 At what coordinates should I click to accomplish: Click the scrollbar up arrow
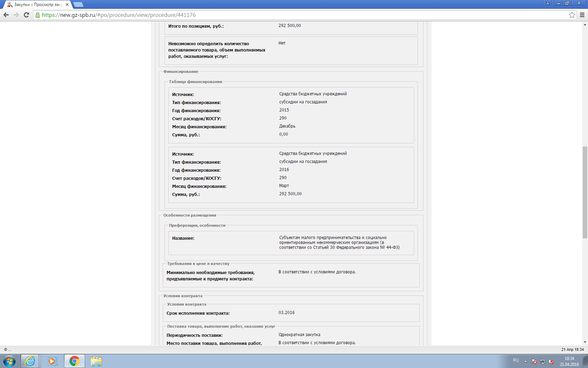585,25
